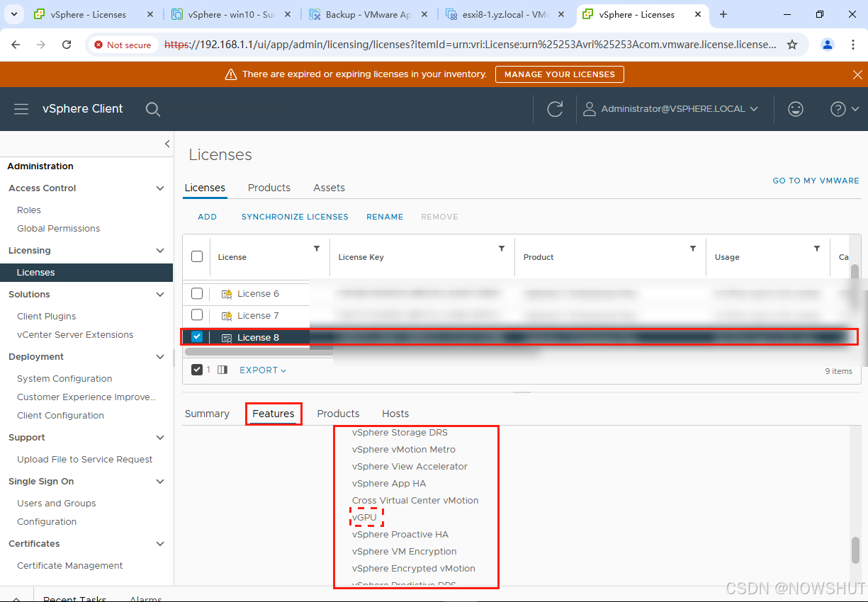This screenshot has width=868, height=602.
Task: Collapse the left navigation sidebar
Action: [167, 144]
